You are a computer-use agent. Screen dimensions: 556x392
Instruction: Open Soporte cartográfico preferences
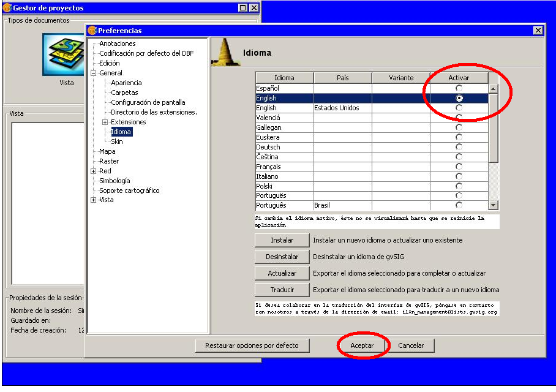click(129, 190)
